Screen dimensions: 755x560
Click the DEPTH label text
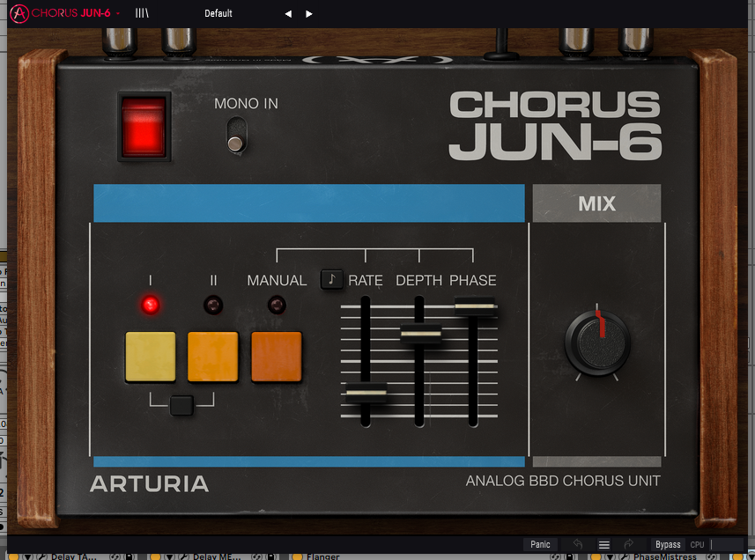pyautogui.click(x=418, y=280)
